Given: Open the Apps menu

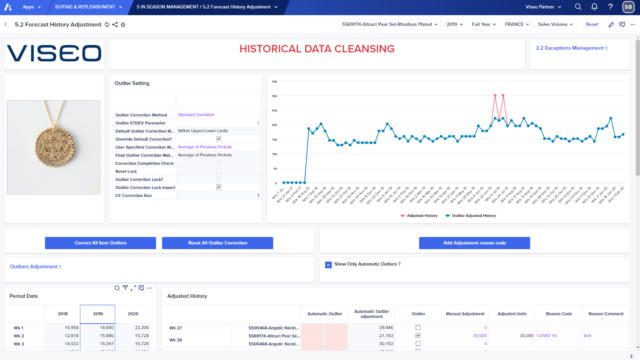Looking at the screenshot, I should [x=31, y=7].
